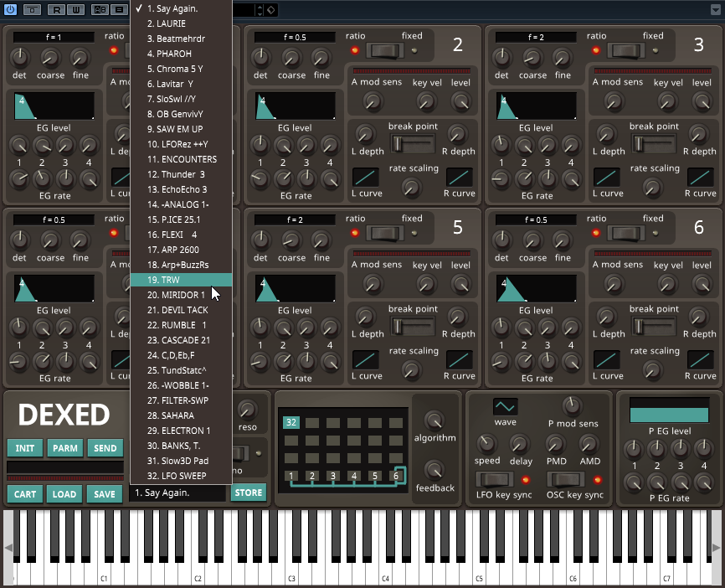Click the operator 2 envelope graph
The height and width of the screenshot is (588, 725).
coord(295,106)
